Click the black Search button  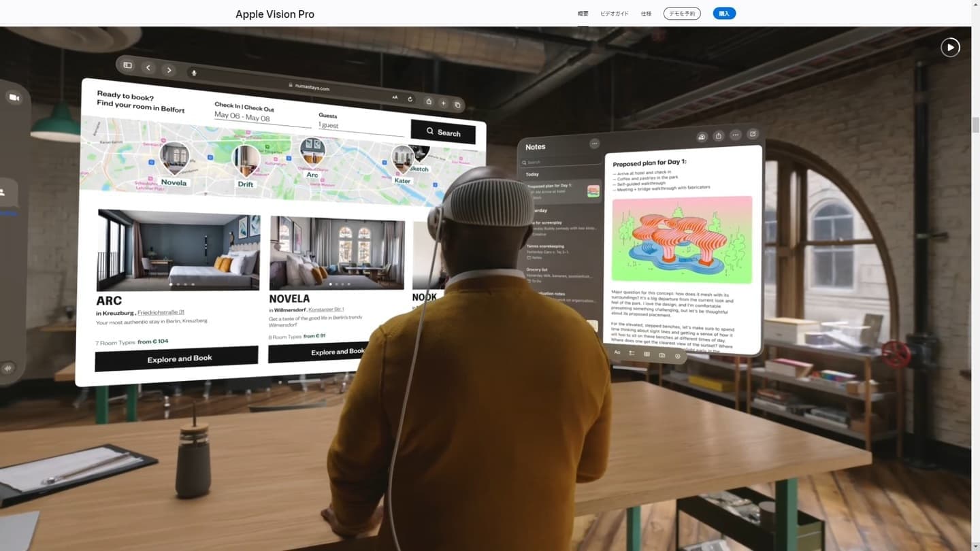[443, 132]
